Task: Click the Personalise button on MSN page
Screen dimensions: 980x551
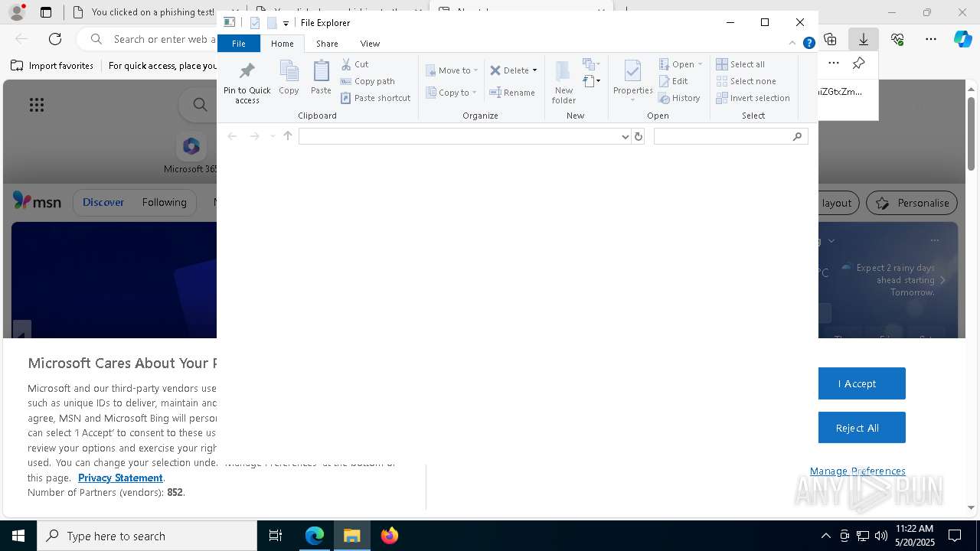Action: (912, 203)
